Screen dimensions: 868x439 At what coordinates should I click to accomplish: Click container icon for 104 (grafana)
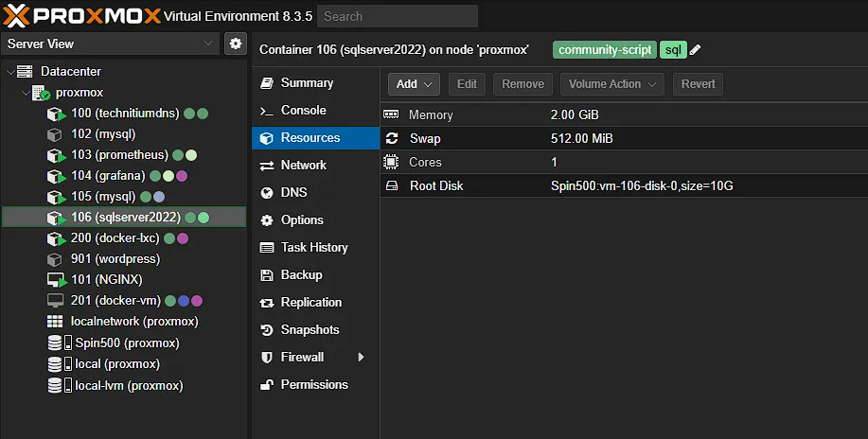click(x=57, y=176)
